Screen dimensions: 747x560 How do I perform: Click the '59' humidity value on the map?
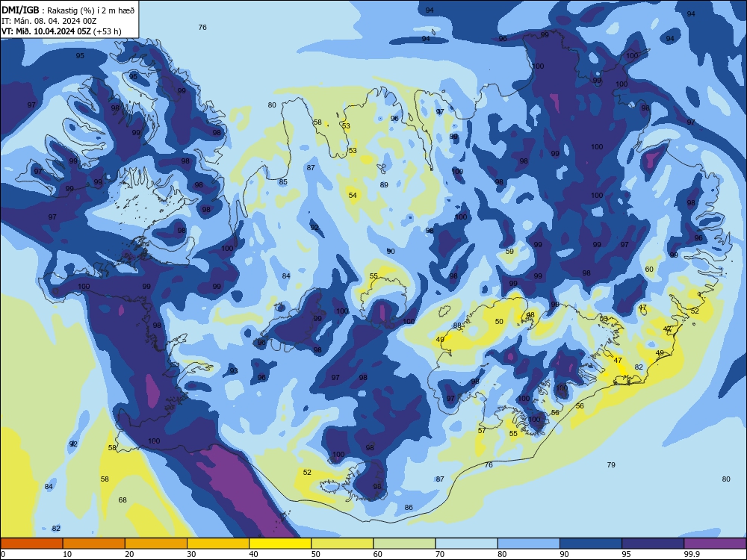(x=509, y=252)
